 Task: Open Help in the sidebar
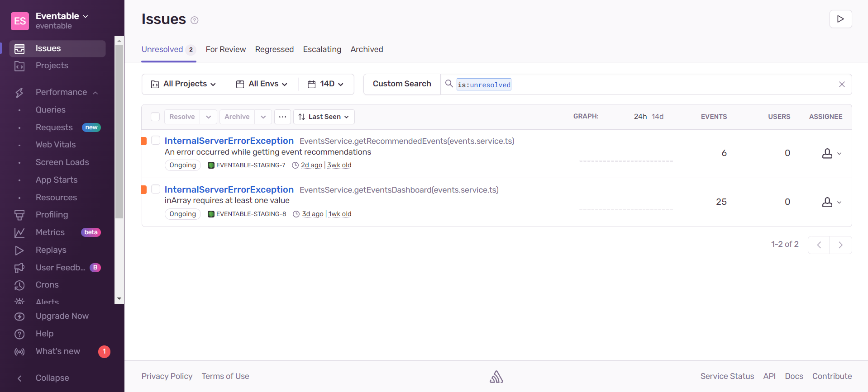[45, 334]
